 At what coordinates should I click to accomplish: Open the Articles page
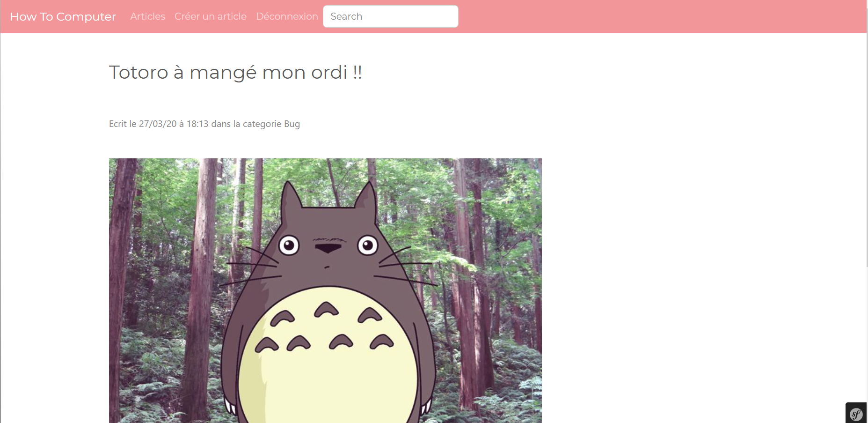[147, 16]
